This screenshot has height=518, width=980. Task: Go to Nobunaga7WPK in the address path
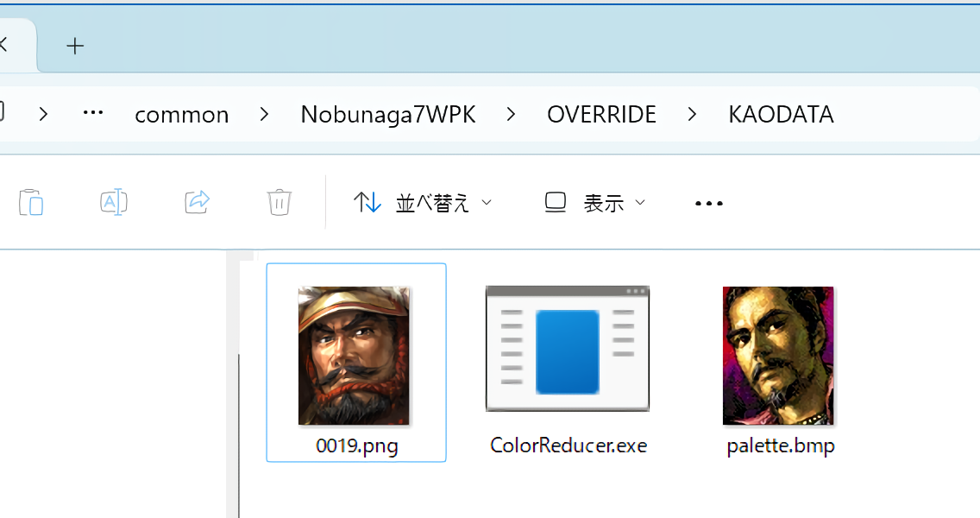tap(388, 115)
